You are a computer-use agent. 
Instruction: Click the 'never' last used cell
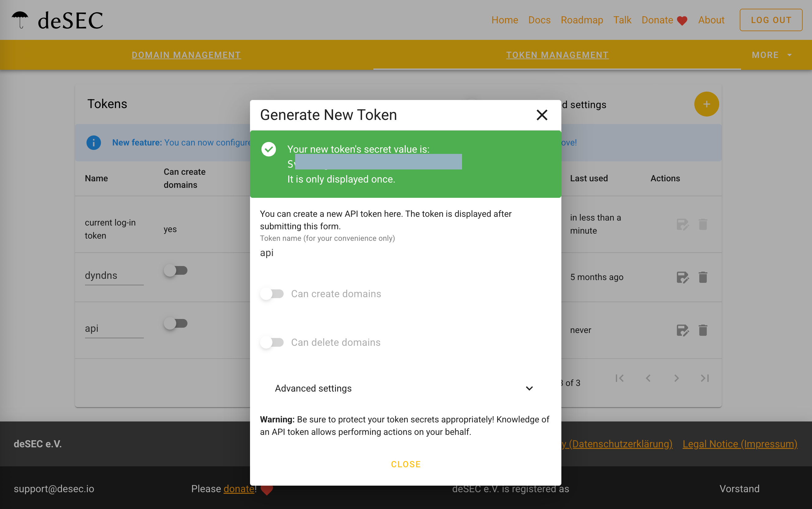click(x=580, y=330)
